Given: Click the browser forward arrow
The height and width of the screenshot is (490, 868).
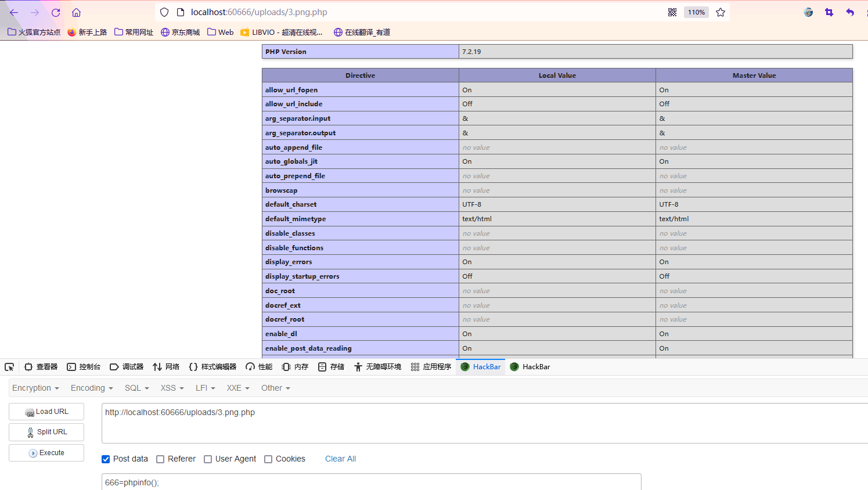Looking at the screenshot, I should (x=35, y=12).
